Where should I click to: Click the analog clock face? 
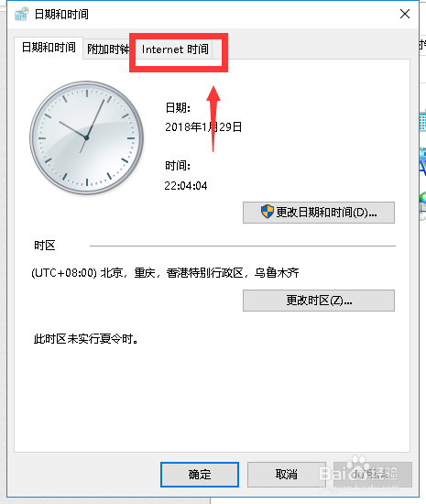point(86,137)
